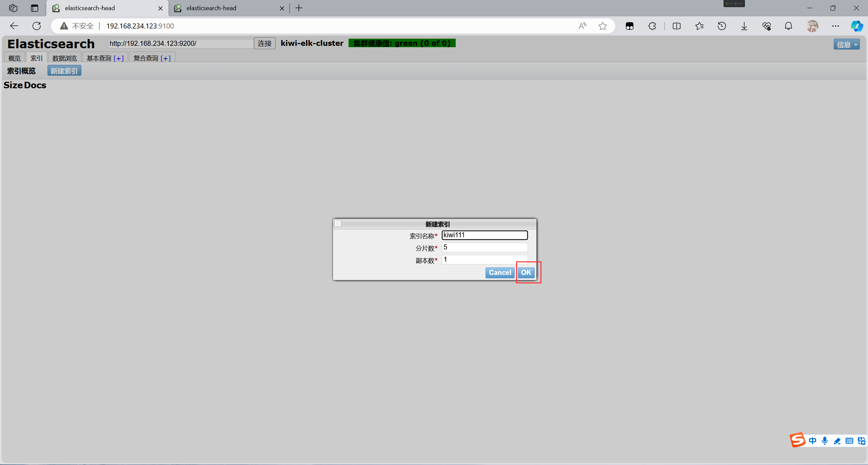
Task: Expand the 信息 dropdown menu
Action: [x=846, y=44]
